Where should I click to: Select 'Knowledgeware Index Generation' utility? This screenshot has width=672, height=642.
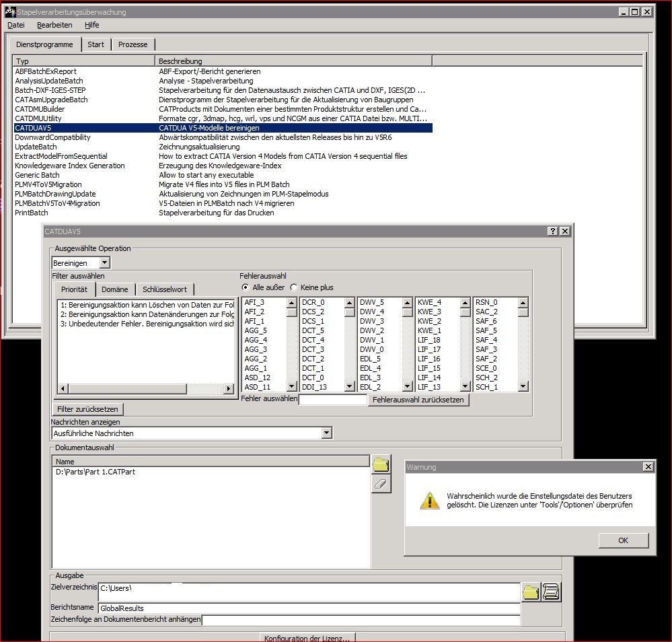[223, 166]
